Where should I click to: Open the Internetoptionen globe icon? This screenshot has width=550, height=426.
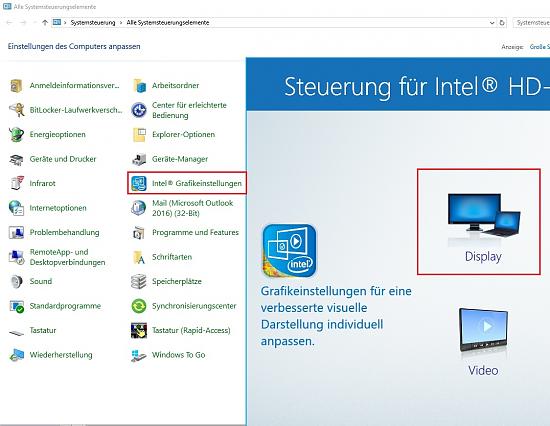pos(16,208)
